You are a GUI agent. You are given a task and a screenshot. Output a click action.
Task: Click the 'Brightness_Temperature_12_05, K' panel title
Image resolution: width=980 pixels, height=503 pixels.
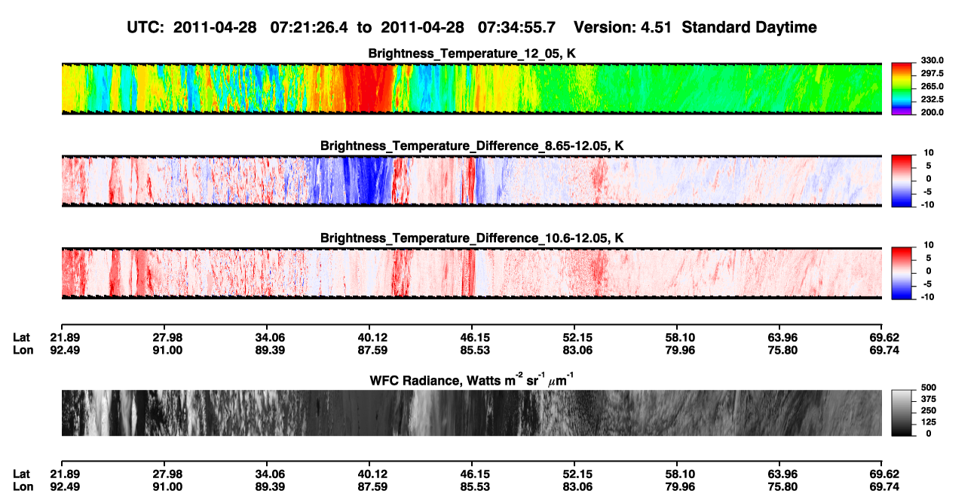[472, 54]
